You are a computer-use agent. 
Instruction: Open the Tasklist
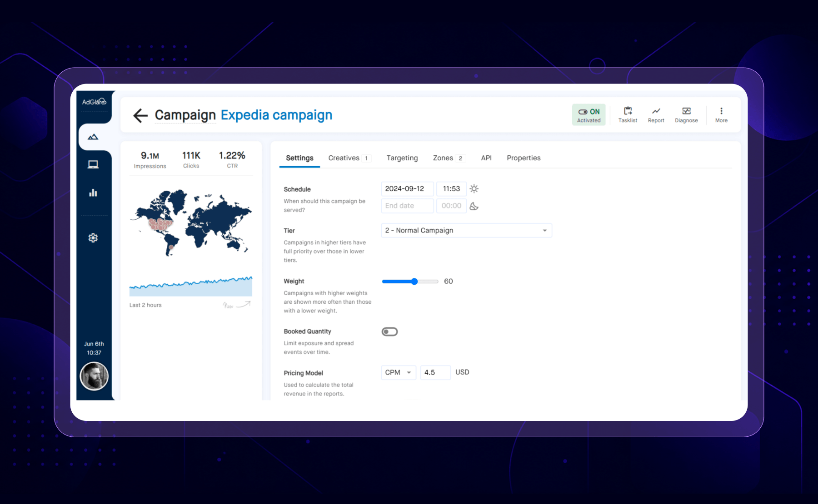pos(628,115)
